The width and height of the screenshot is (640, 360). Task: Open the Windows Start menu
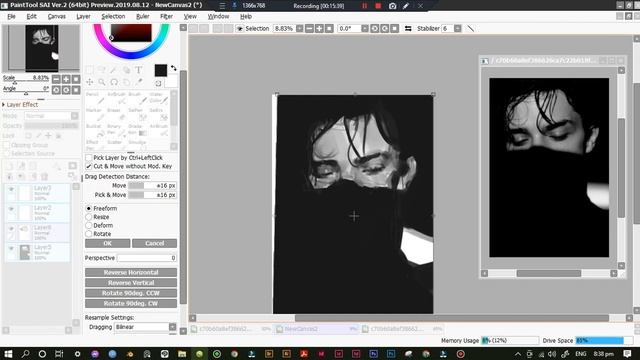[8, 354]
